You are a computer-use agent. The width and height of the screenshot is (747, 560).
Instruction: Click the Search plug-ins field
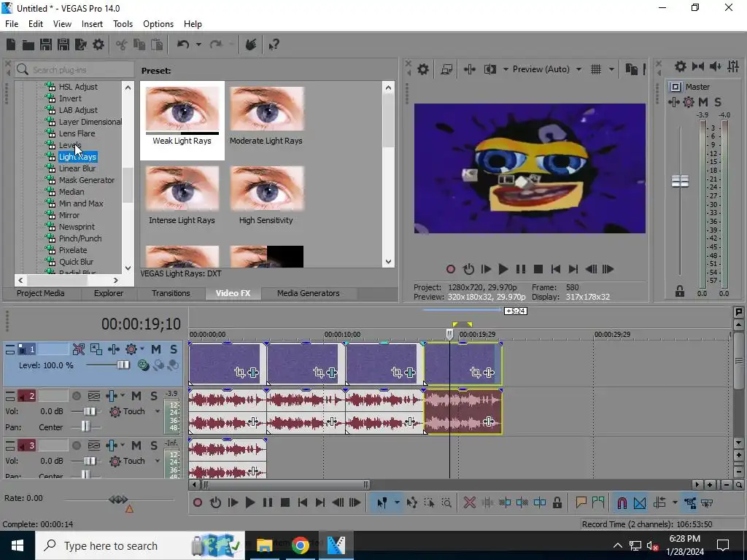(x=74, y=70)
